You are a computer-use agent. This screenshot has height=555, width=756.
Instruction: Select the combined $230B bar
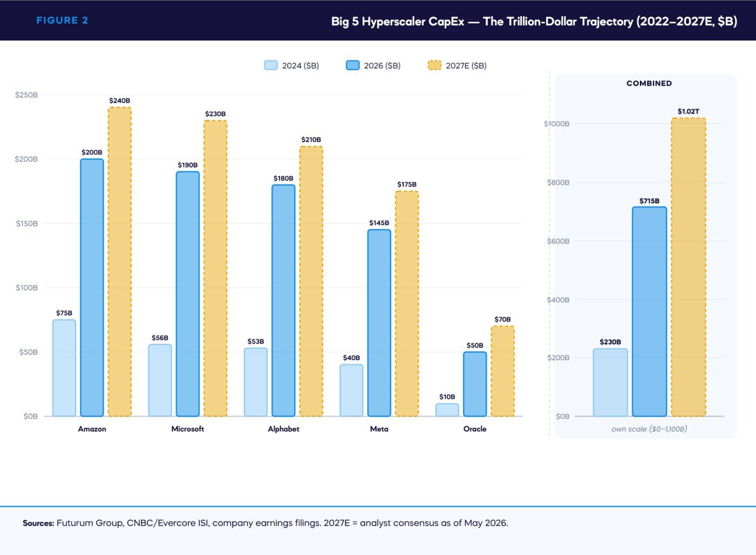pyautogui.click(x=610, y=383)
